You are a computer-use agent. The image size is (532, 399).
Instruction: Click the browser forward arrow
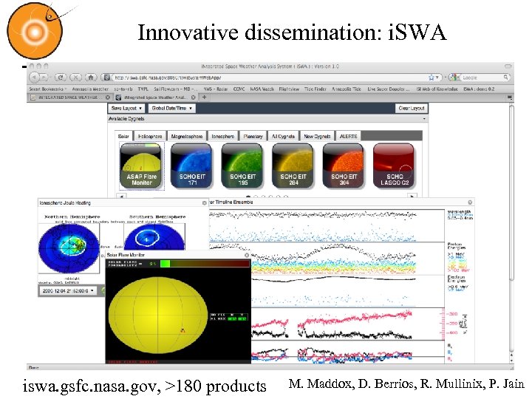point(44,78)
